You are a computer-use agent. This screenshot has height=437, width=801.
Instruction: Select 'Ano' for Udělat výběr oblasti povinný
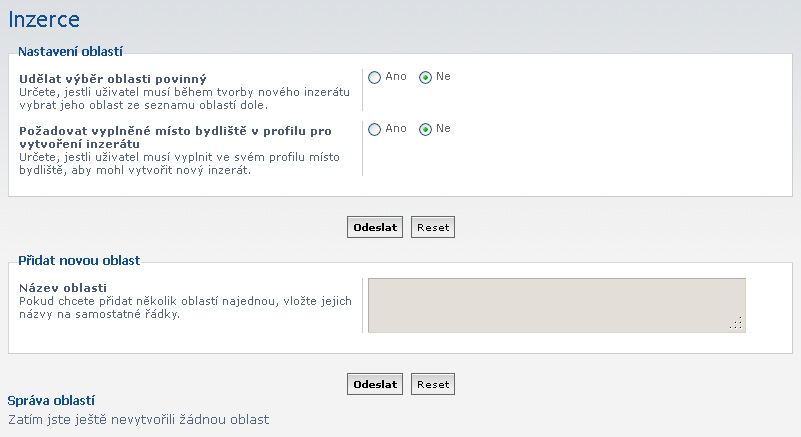(x=374, y=77)
